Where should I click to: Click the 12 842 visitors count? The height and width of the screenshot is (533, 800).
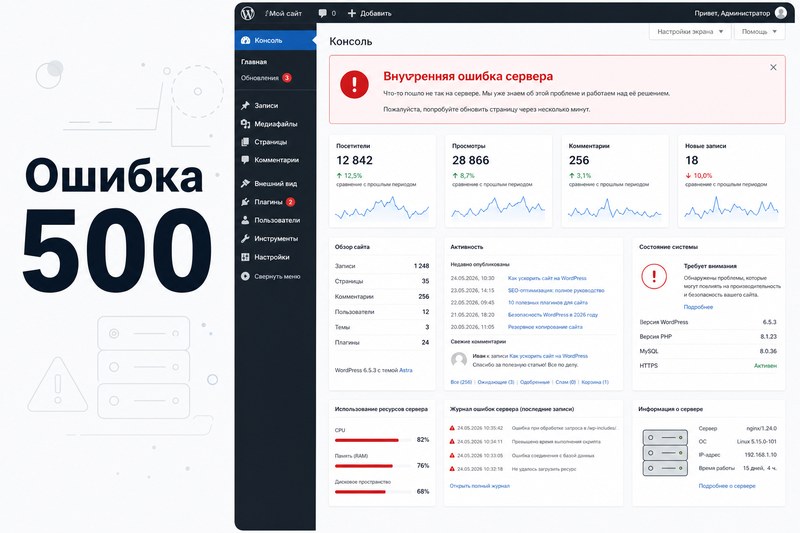coord(354,160)
